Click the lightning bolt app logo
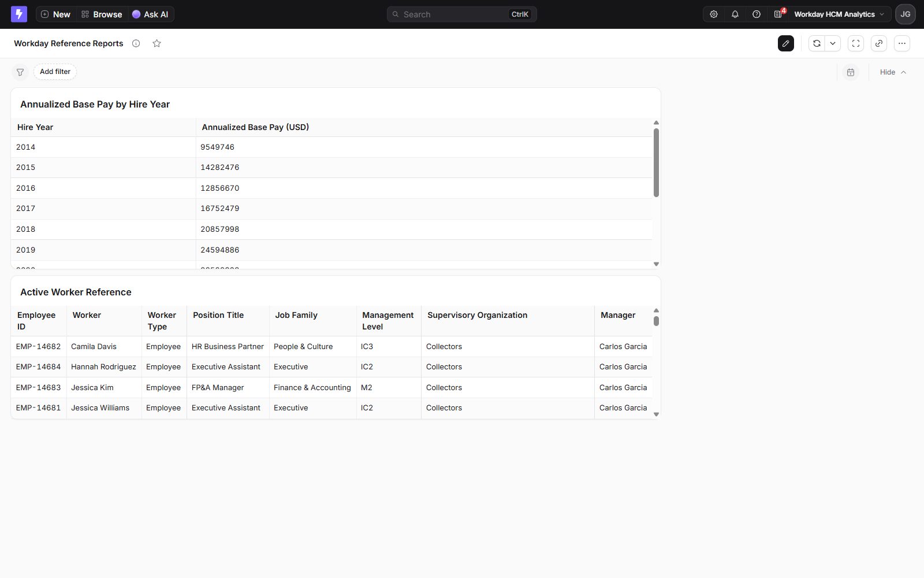Viewport: 924px width, 578px height. (19, 14)
